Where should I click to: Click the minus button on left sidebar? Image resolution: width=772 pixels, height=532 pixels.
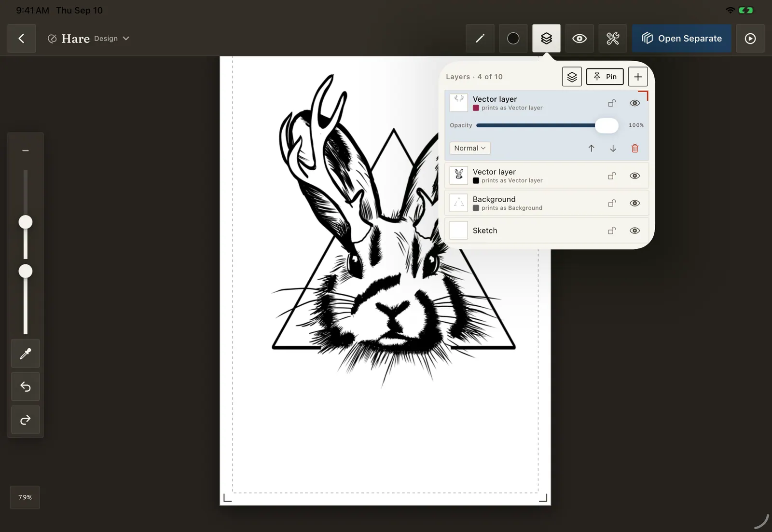tap(26, 150)
